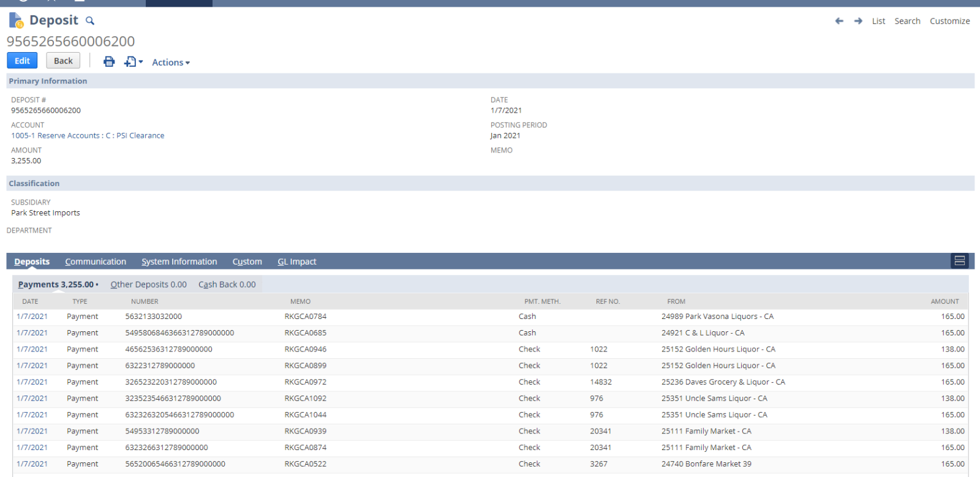The image size is (980, 477).
Task: Switch to the Communication tab
Action: point(96,261)
